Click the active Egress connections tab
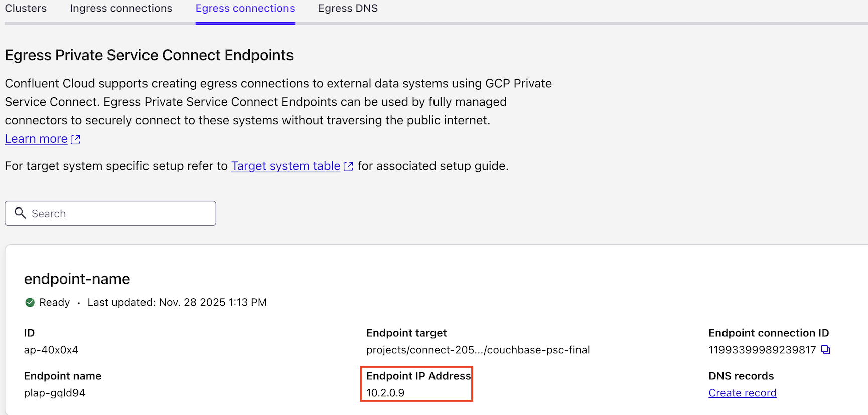Image resolution: width=868 pixels, height=415 pixels. (x=245, y=8)
